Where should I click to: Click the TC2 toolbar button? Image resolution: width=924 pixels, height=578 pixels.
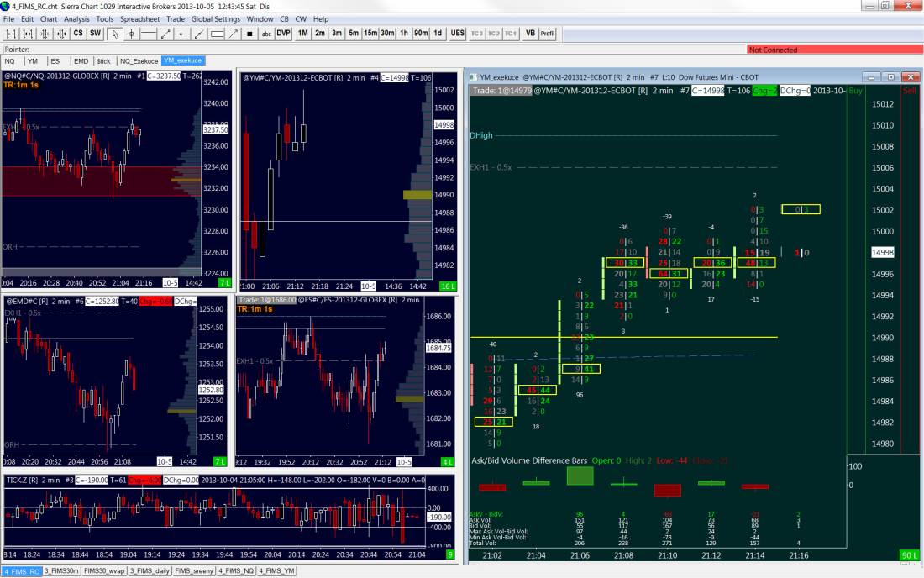pos(493,34)
